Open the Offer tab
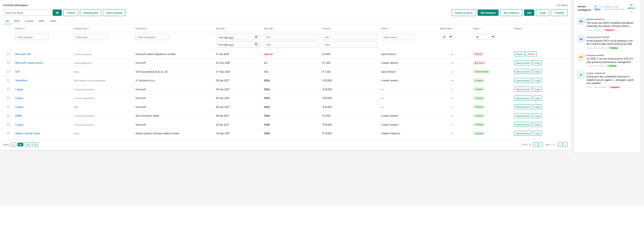 coord(42,21)
